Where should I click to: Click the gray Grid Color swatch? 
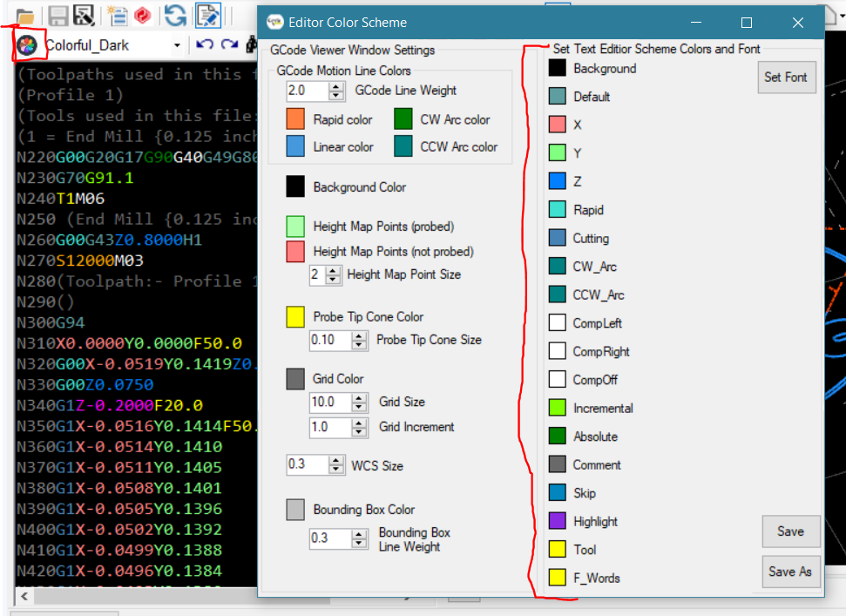[x=295, y=379]
